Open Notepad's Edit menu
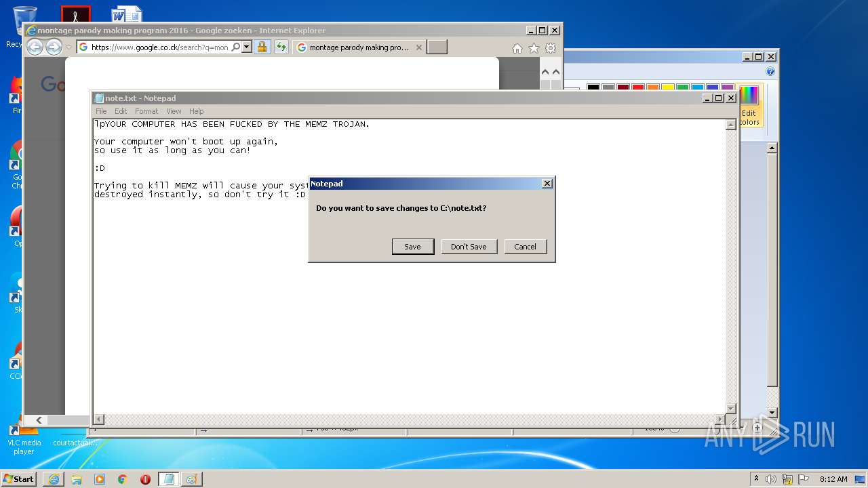 click(121, 111)
